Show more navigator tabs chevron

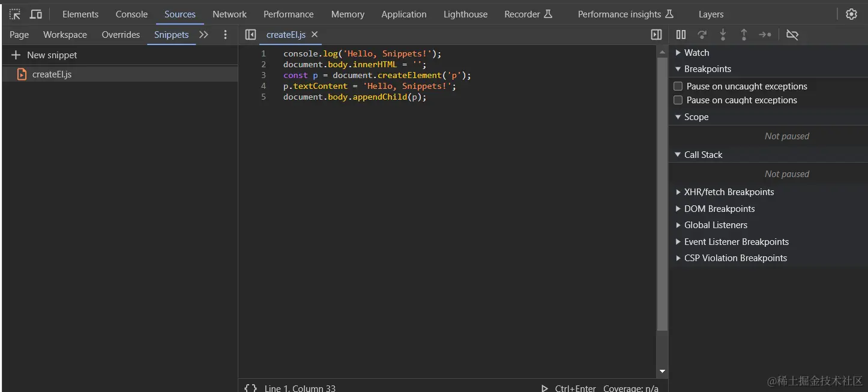click(204, 35)
